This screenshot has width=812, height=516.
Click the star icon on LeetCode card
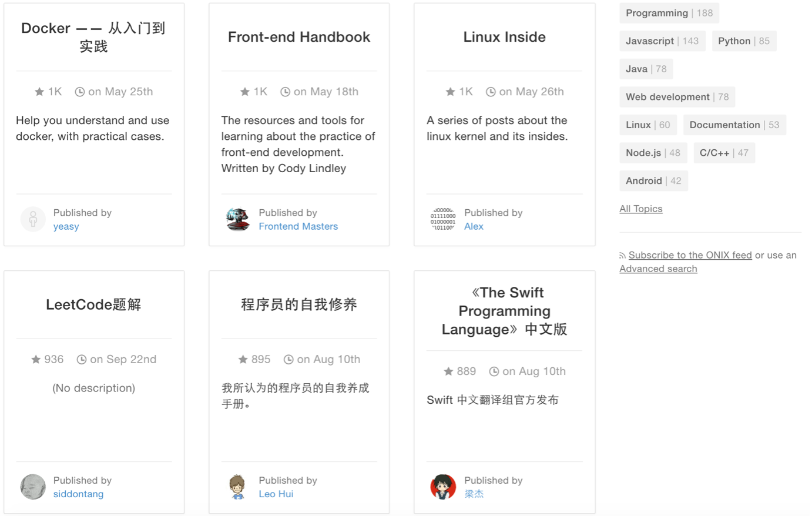tap(36, 359)
